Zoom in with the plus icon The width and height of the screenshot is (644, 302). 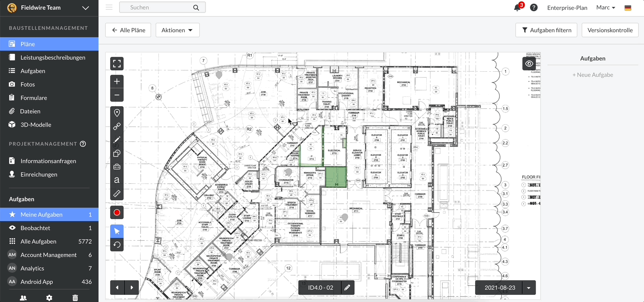coord(117,82)
